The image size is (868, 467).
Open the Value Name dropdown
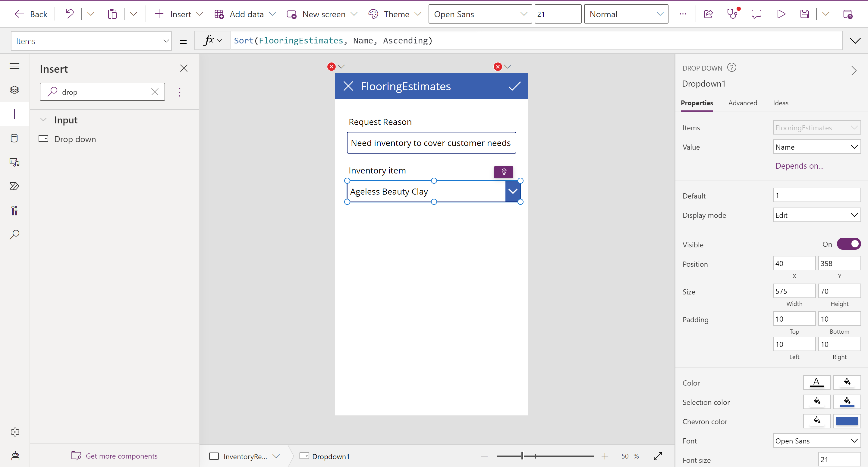coord(816,147)
